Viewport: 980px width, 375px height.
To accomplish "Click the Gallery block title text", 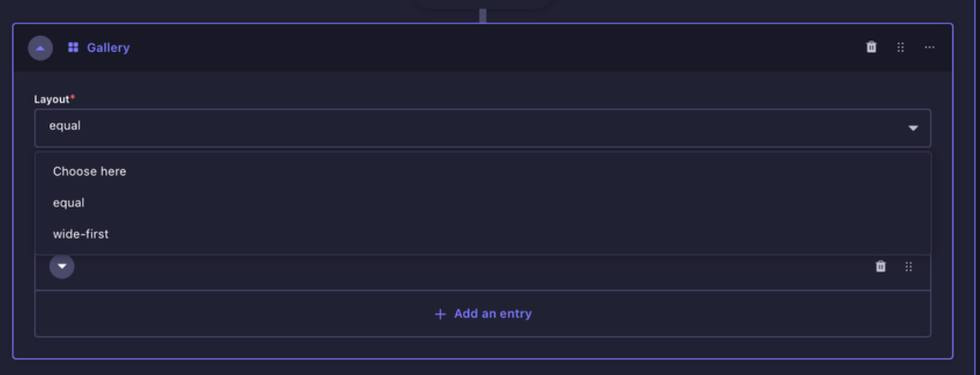I will pos(108,48).
